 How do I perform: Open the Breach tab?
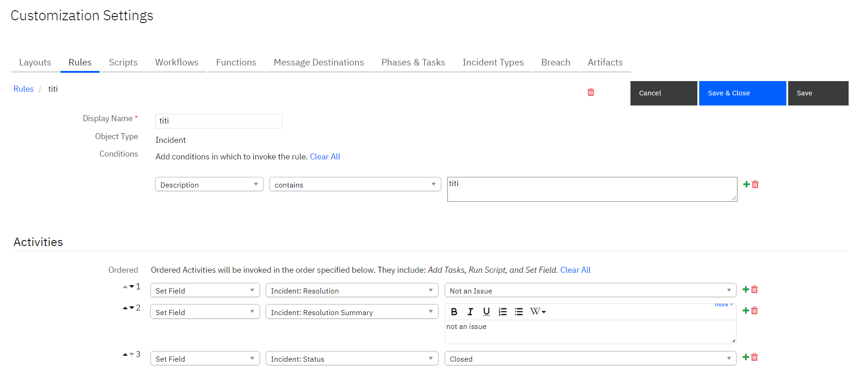[556, 63]
